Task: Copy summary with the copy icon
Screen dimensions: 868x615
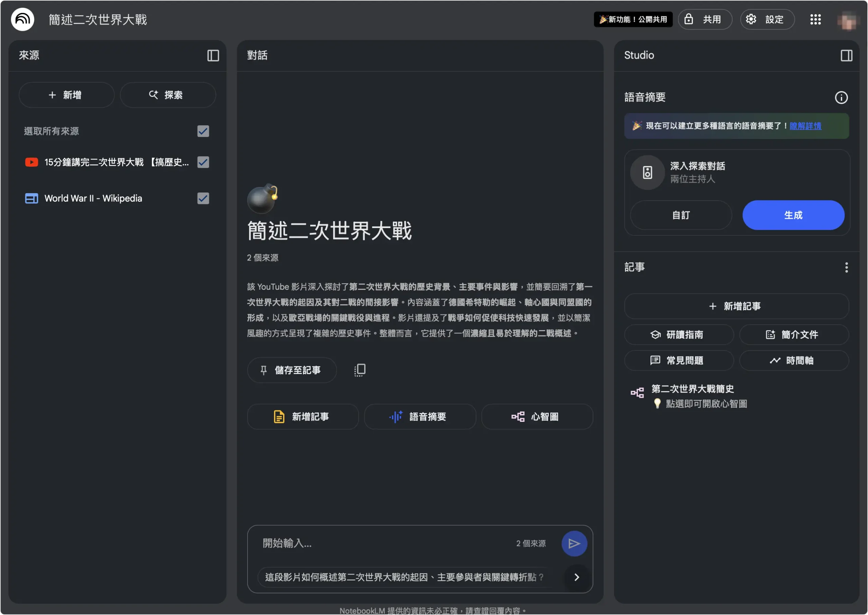Action: click(359, 370)
